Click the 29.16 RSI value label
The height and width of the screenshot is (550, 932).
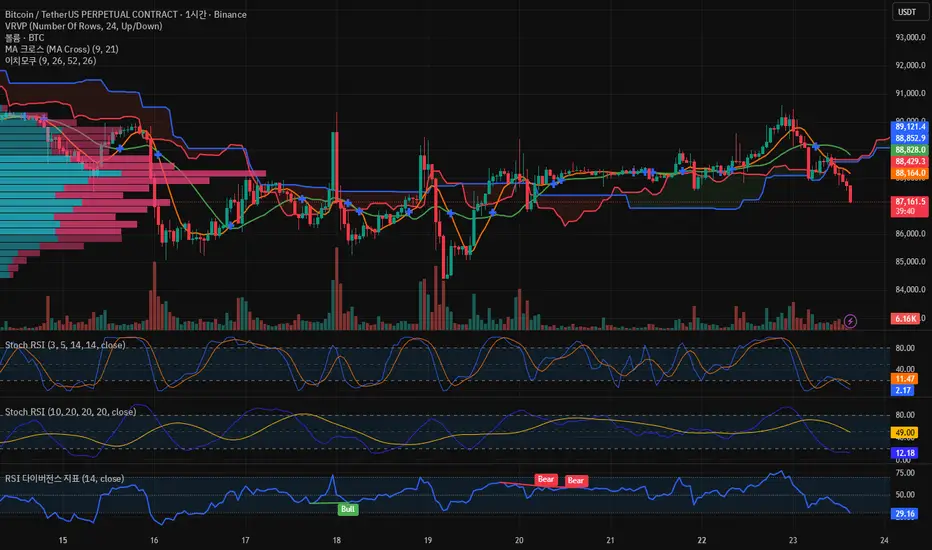point(905,514)
